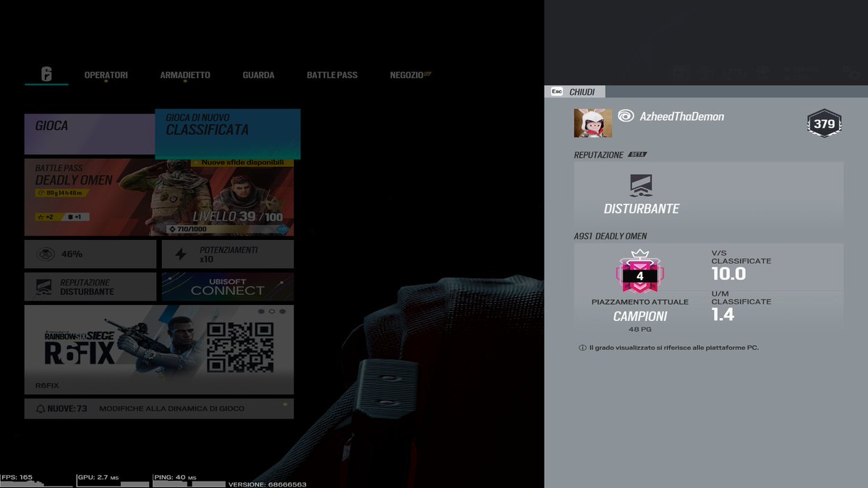Viewport: 868px width, 488px height.
Task: Click the Ubisoft swirl logo next to username
Action: [x=626, y=116]
